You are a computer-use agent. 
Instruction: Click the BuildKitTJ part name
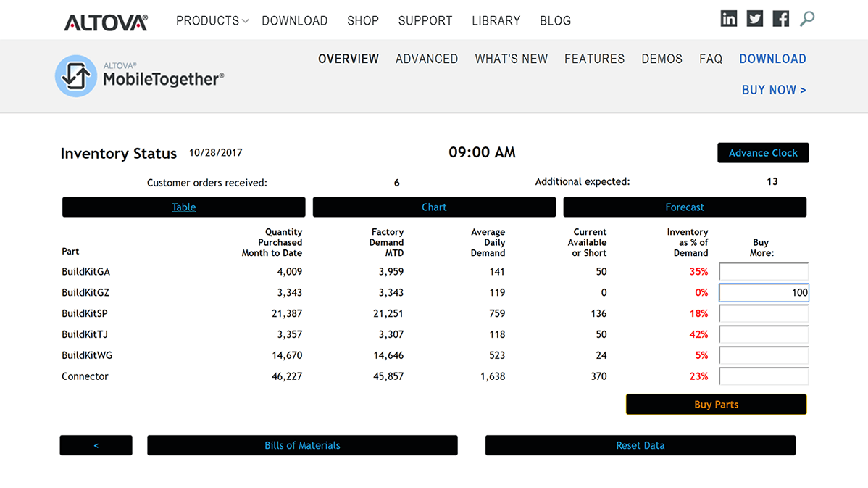[x=84, y=334]
